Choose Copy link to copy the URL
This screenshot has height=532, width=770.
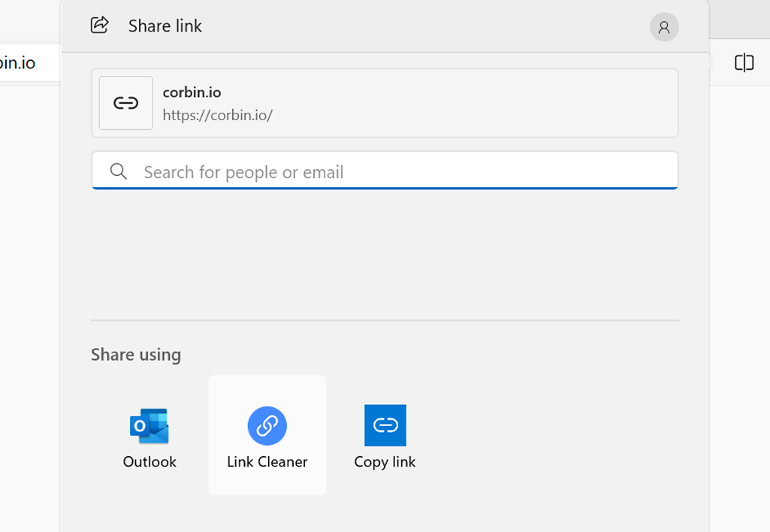click(x=385, y=435)
